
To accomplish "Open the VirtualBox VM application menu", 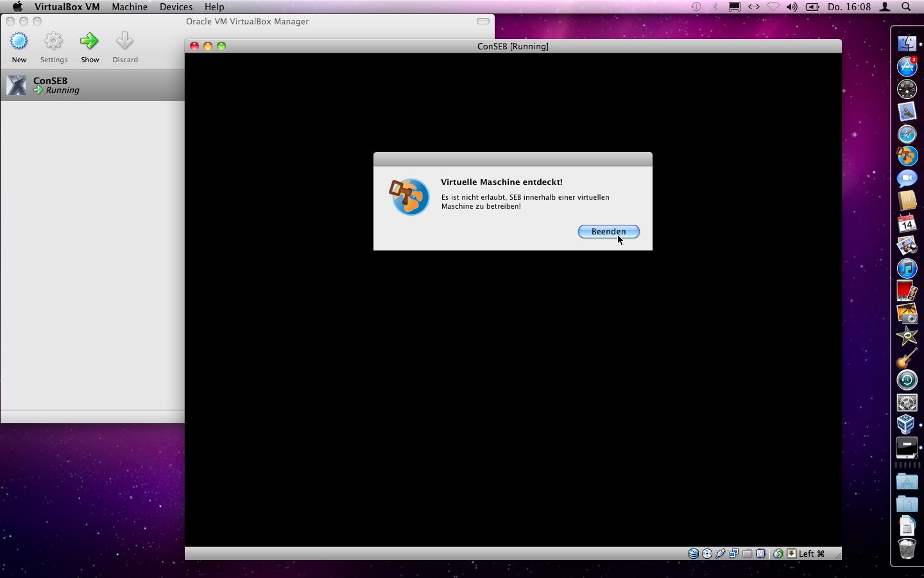I will [67, 7].
